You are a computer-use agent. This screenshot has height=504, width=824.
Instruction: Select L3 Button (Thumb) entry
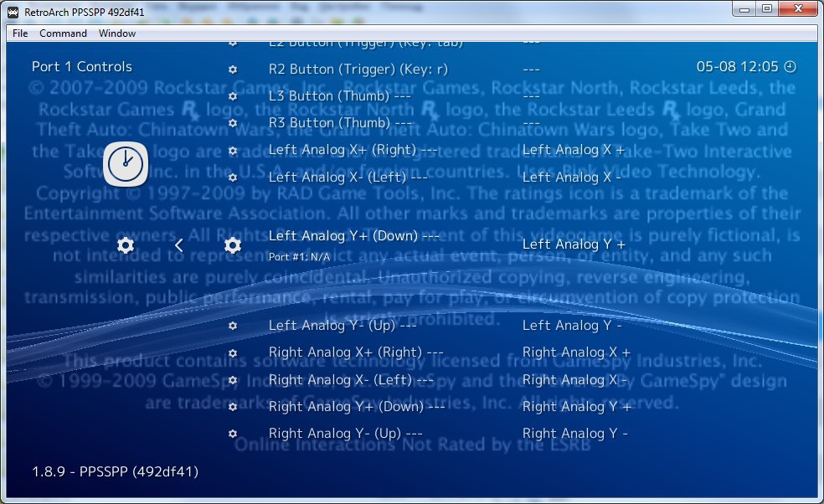point(339,95)
